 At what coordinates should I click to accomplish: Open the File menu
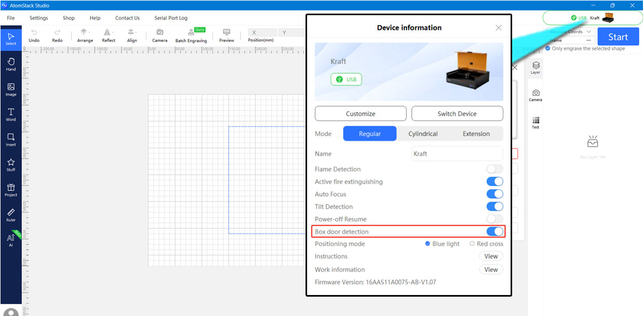pos(11,18)
